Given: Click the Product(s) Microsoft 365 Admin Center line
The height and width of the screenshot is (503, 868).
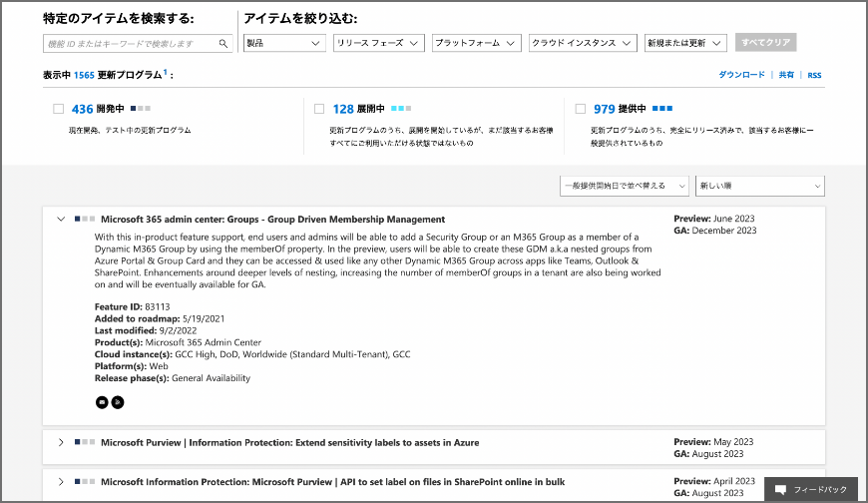Looking at the screenshot, I should point(178,343).
